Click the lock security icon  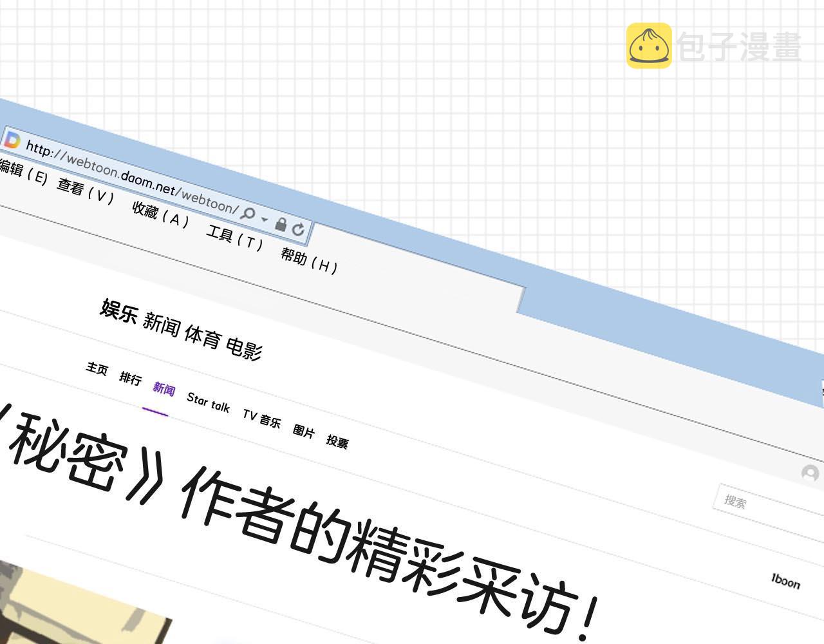281,223
